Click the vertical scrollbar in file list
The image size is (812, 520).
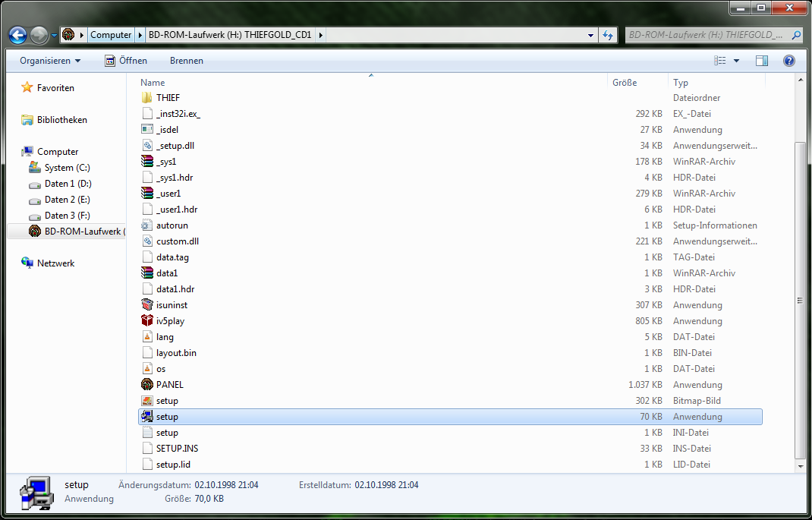pyautogui.click(x=800, y=301)
